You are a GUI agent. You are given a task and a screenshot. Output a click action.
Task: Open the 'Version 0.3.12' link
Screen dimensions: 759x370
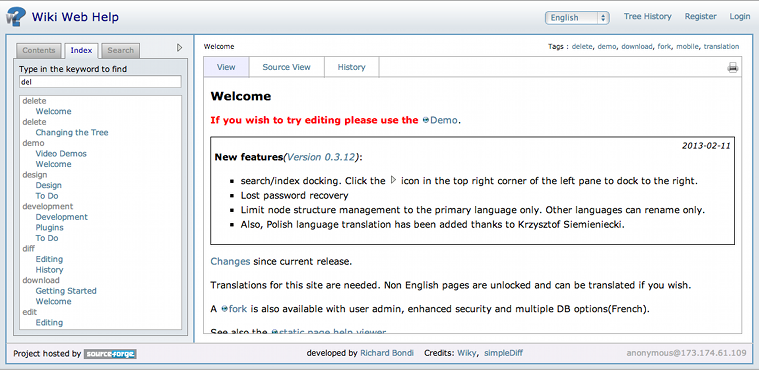[321, 157]
